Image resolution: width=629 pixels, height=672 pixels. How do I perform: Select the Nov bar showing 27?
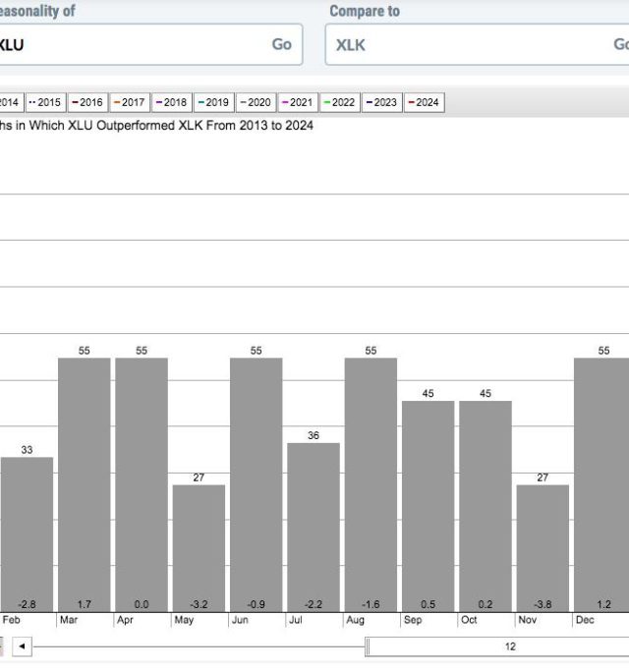click(x=543, y=548)
